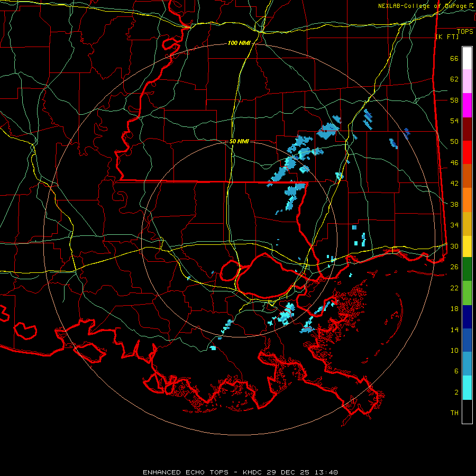Click the legend value 38

point(454,204)
